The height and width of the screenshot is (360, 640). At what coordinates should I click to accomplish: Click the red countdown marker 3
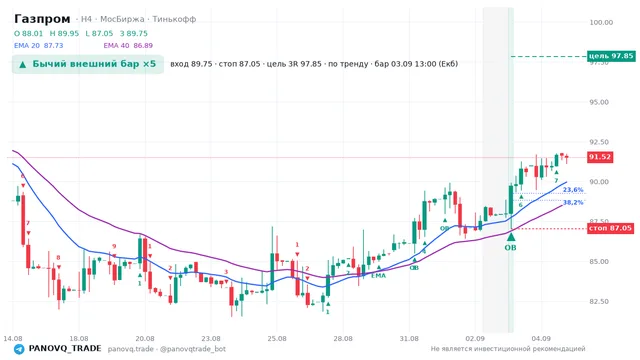click(x=226, y=272)
